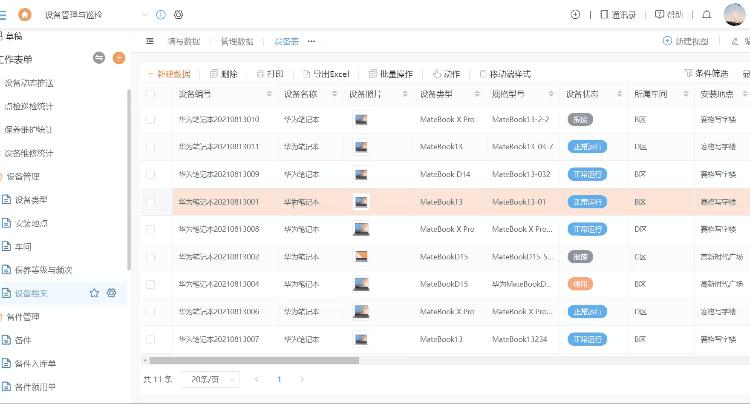750x404 pixels.
Task: Check the row 华为笔记本20210813011
Action: tap(151, 147)
